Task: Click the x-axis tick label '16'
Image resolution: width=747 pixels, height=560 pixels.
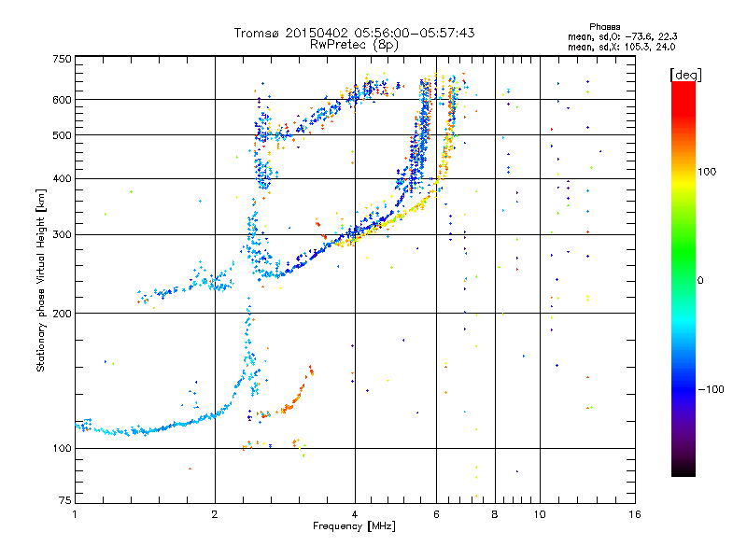Action: point(635,514)
